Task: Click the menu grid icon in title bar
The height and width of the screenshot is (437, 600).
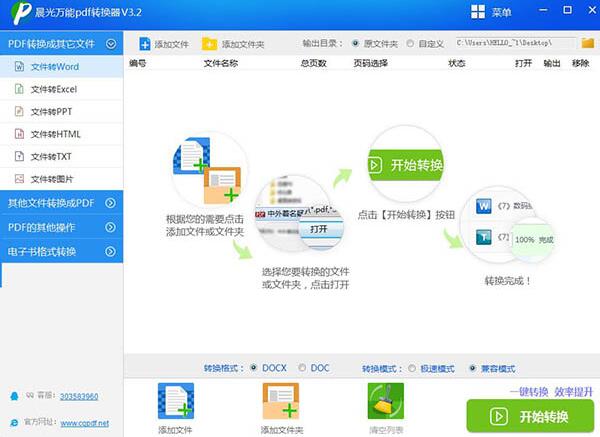Action: pyautogui.click(x=478, y=12)
